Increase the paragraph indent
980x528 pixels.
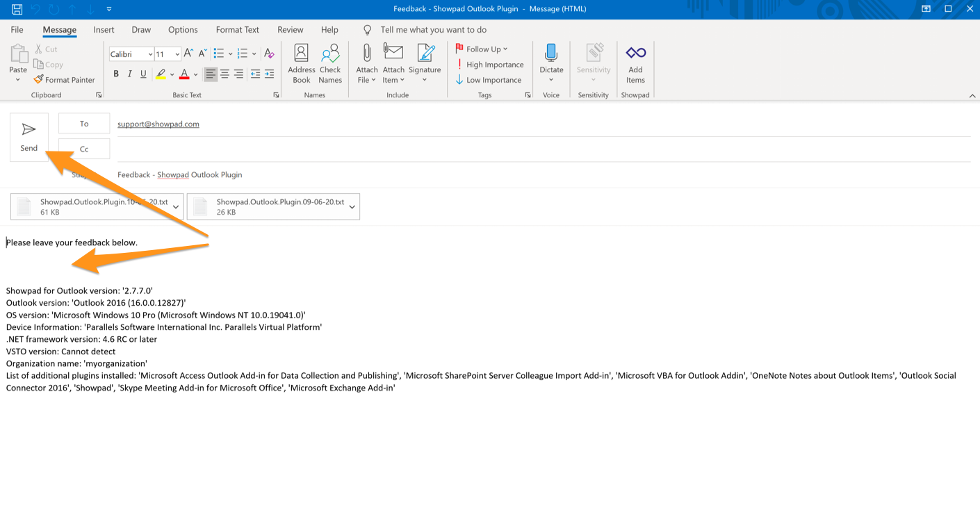tap(269, 74)
